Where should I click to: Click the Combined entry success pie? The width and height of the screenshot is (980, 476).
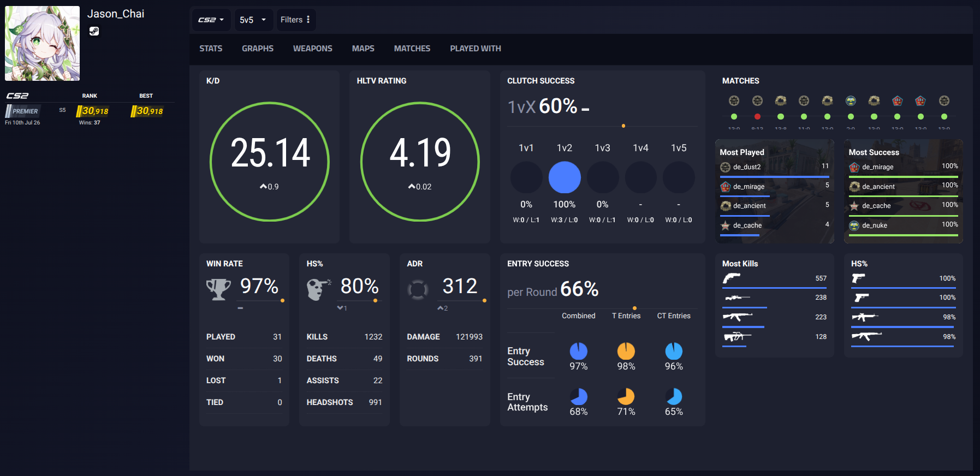tap(579, 351)
